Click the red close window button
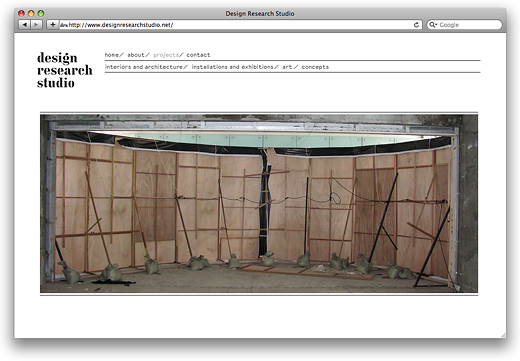Image resolution: width=520 pixels, height=361 pixels. [21, 13]
